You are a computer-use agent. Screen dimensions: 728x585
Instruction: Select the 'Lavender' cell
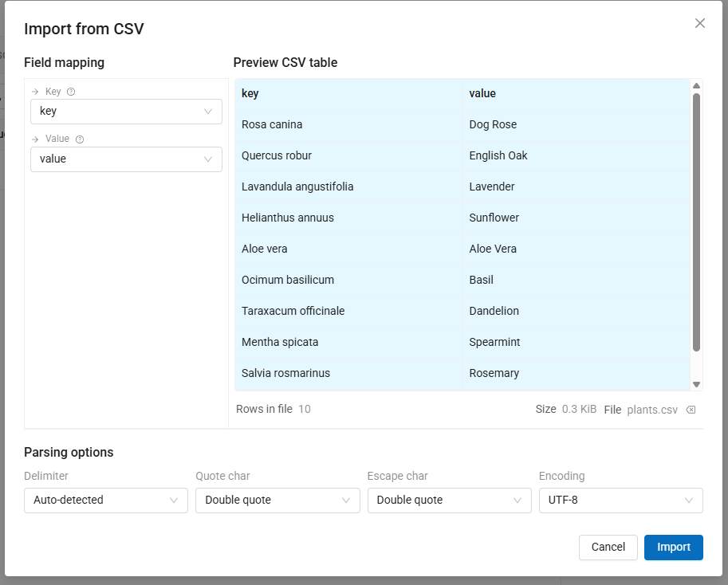[576, 187]
